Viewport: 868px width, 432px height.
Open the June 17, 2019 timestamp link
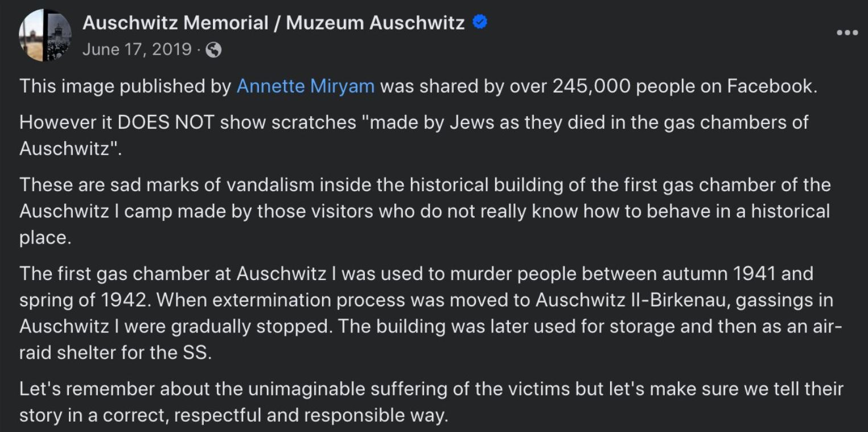click(137, 50)
